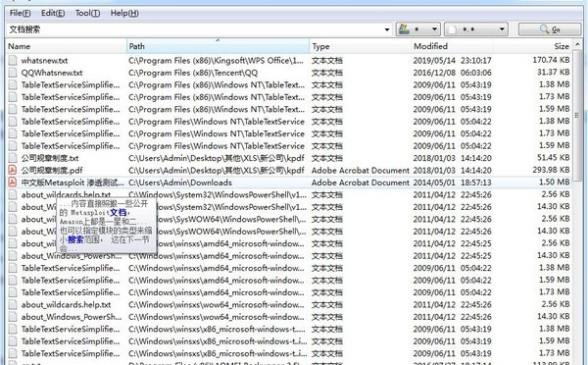Screen dimensions: 588x365
Task: Sort results by Size column header
Action: (x=532, y=46)
